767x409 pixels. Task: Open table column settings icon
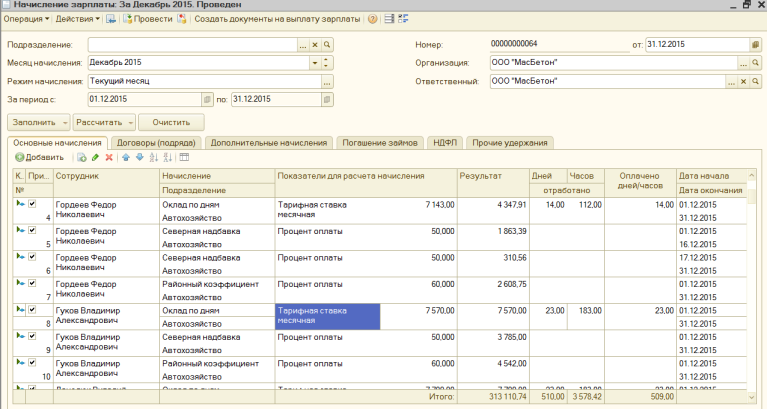point(184,158)
